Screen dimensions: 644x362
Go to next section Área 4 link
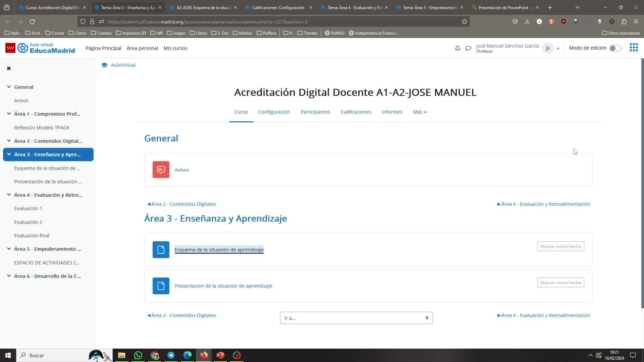[x=543, y=204]
